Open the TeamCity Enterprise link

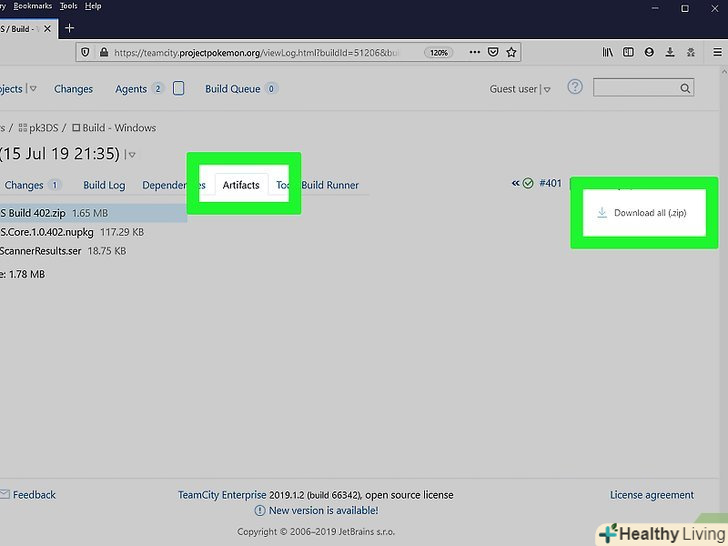point(222,495)
